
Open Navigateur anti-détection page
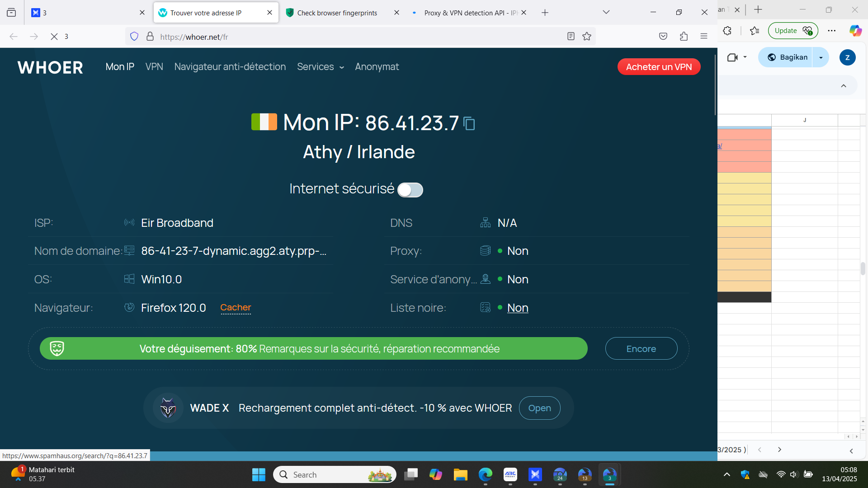(x=230, y=67)
